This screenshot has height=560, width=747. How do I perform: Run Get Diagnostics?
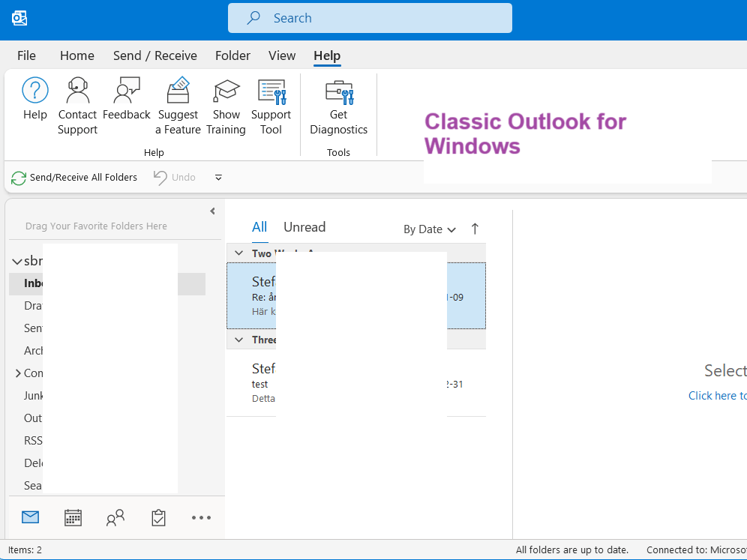(x=339, y=106)
